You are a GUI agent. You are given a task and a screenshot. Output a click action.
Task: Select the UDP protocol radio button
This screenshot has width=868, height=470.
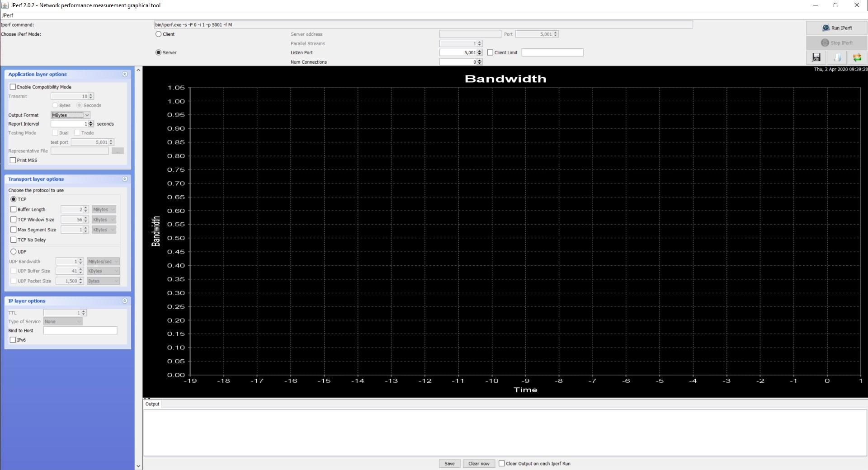[14, 252]
